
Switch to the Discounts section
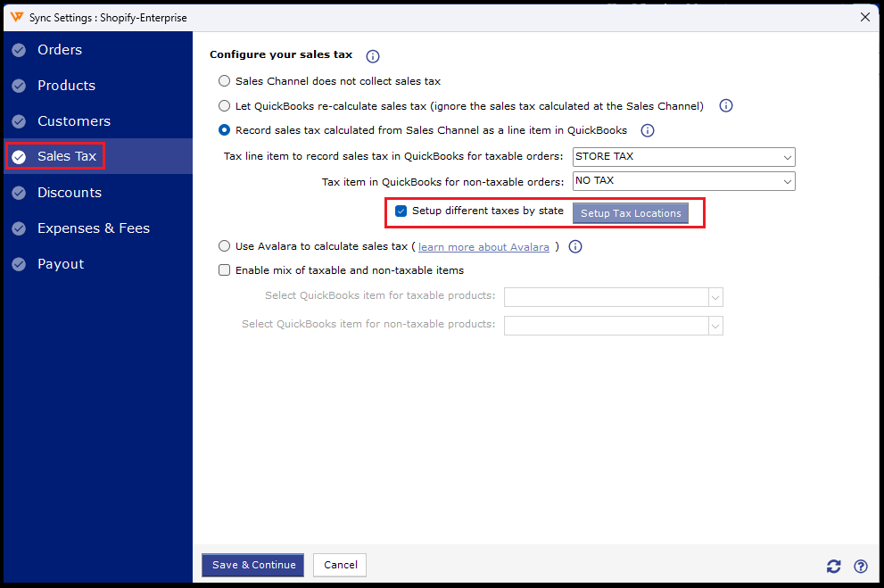click(70, 193)
